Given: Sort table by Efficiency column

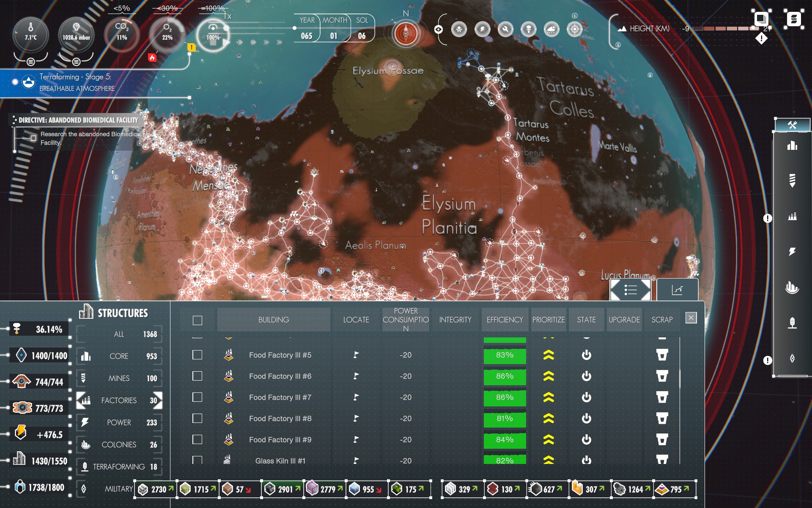Looking at the screenshot, I should (x=505, y=320).
